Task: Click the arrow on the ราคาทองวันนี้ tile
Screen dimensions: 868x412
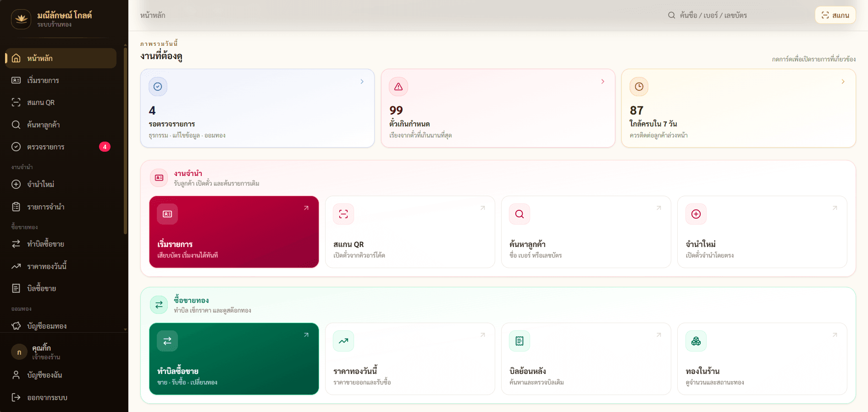Action: click(482, 335)
